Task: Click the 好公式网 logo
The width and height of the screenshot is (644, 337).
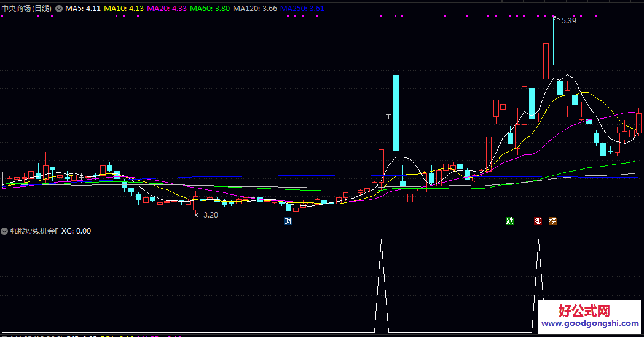Action: [x=583, y=311]
